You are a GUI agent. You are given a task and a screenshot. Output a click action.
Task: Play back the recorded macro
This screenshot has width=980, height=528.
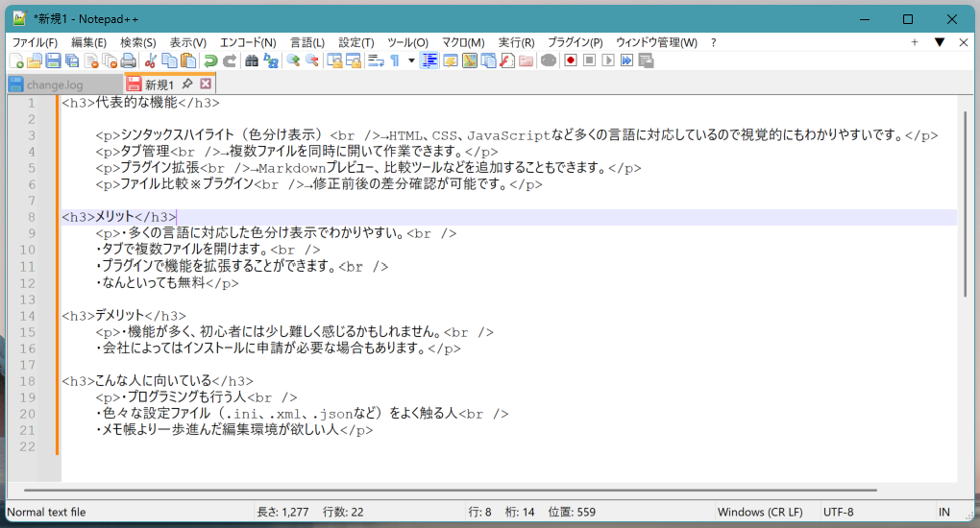608,60
